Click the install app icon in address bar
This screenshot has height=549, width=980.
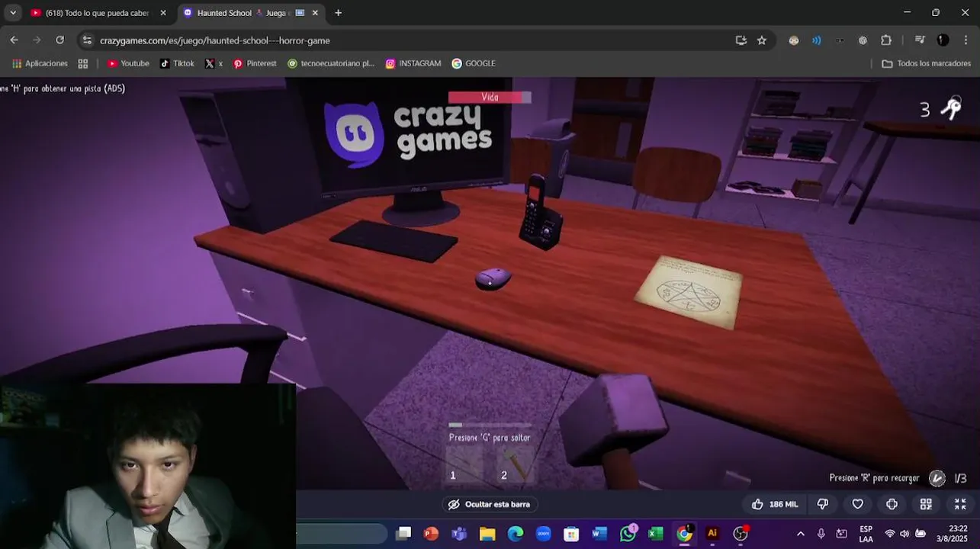click(x=741, y=40)
